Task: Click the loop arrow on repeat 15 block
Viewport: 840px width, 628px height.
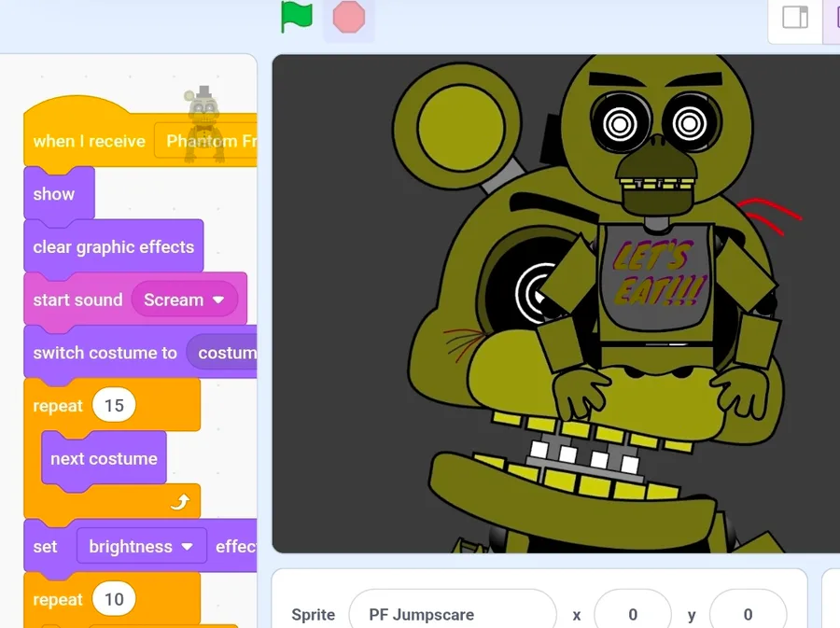Action: click(180, 502)
